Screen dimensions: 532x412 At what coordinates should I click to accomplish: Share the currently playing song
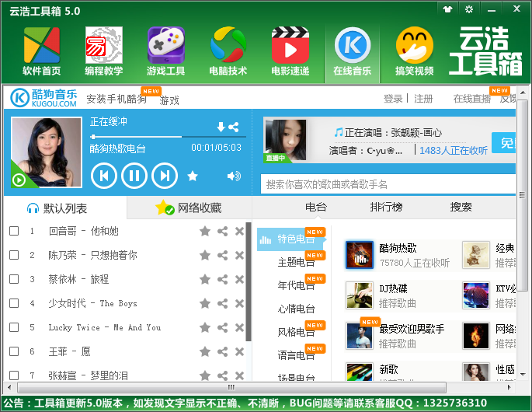click(234, 127)
